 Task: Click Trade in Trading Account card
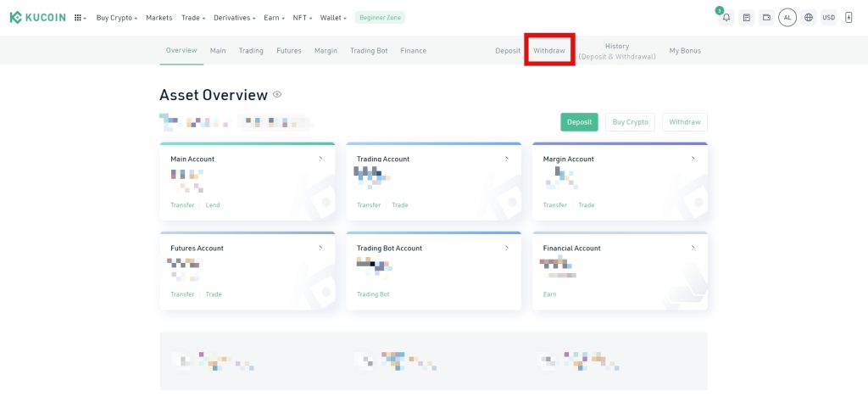pos(400,205)
